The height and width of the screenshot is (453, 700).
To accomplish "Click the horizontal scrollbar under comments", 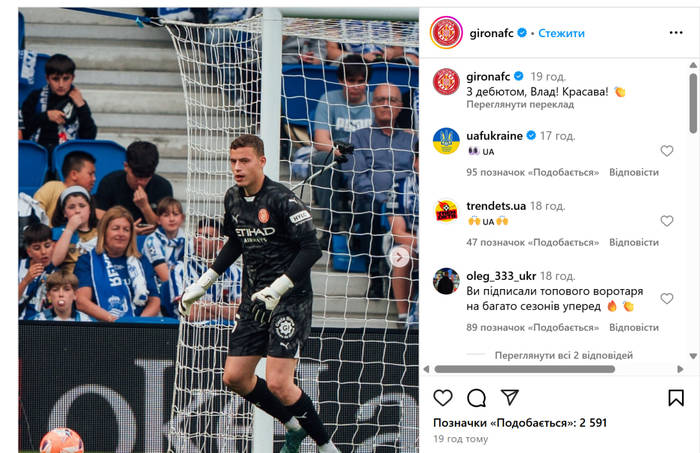I will click(x=525, y=369).
